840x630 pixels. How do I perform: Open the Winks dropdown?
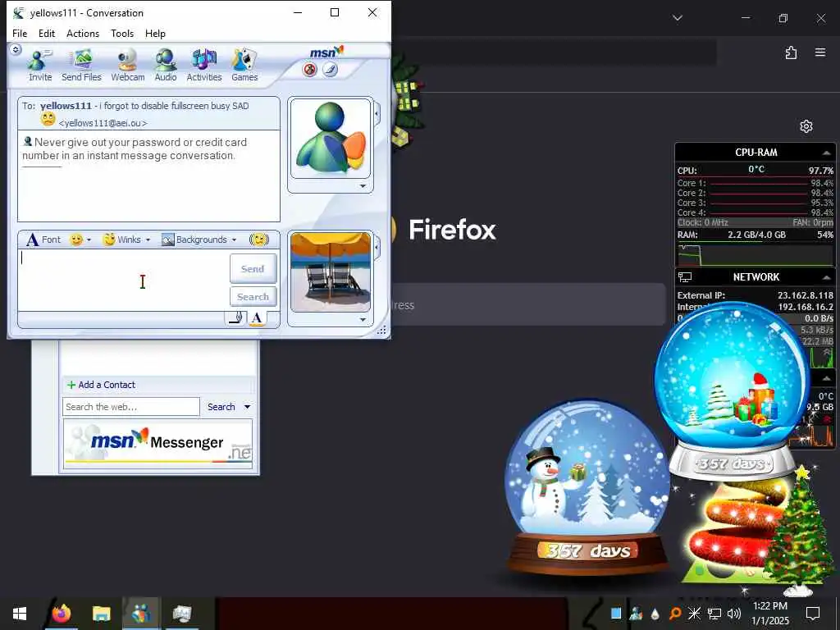click(x=148, y=240)
